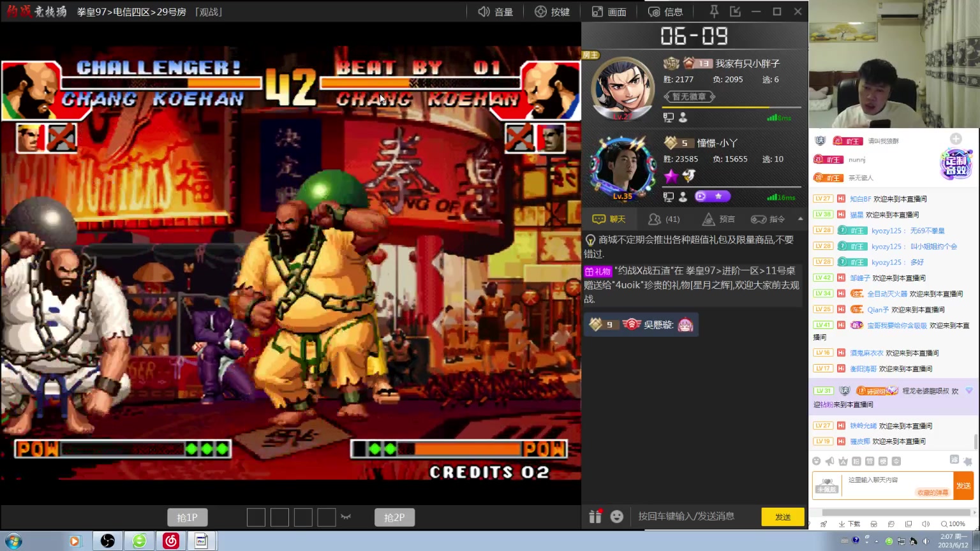This screenshot has height=551, width=980.
Task: Click the plus circle icon above 定制音效
Action: point(956,139)
